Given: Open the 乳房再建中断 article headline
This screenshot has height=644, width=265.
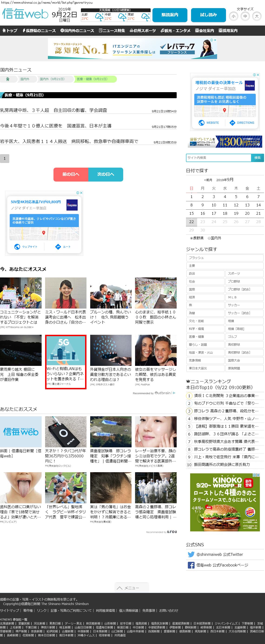Looking at the screenshot, I should point(53,110).
